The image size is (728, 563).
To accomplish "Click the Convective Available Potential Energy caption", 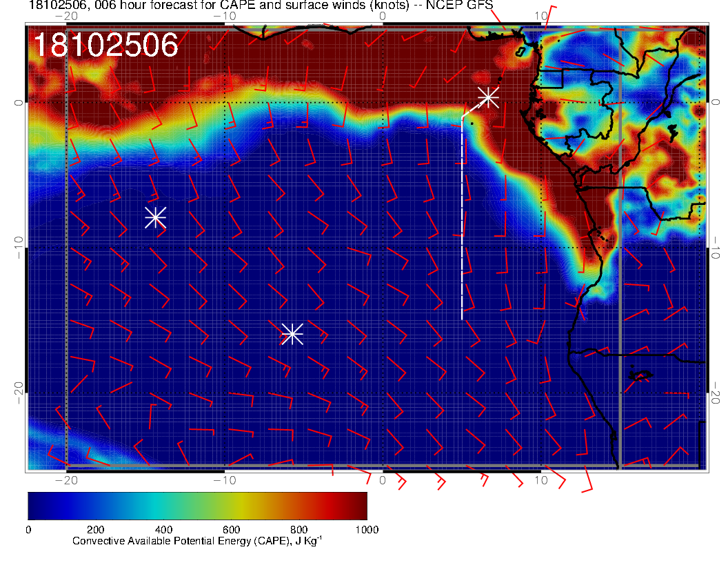I will pos(197,542).
